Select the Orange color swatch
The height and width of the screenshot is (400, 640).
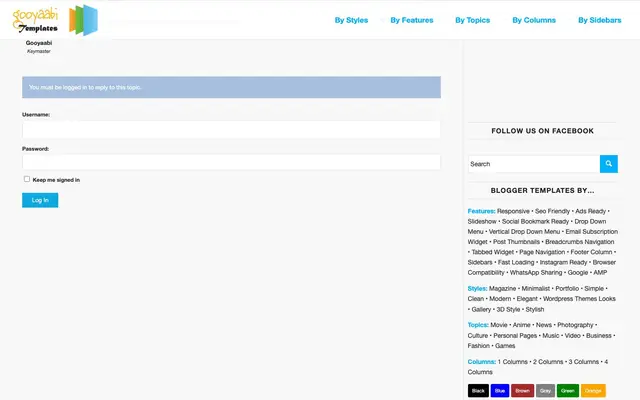(x=593, y=391)
